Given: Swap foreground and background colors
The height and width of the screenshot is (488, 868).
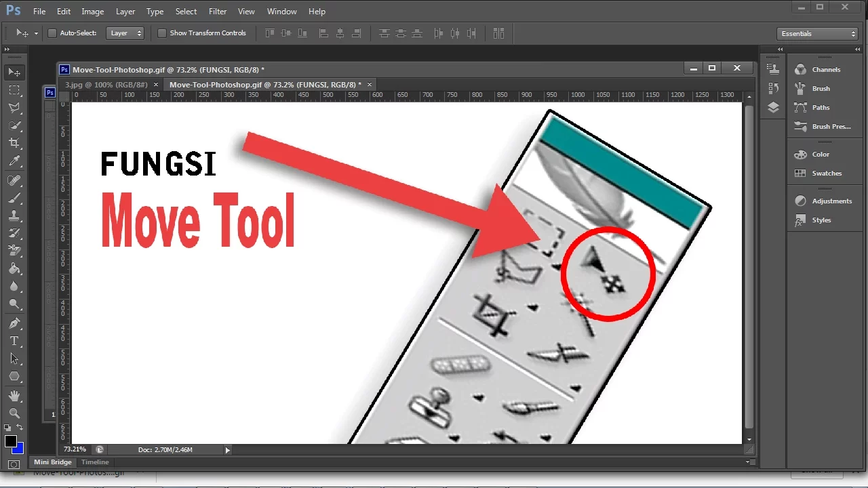Looking at the screenshot, I should 20,428.
